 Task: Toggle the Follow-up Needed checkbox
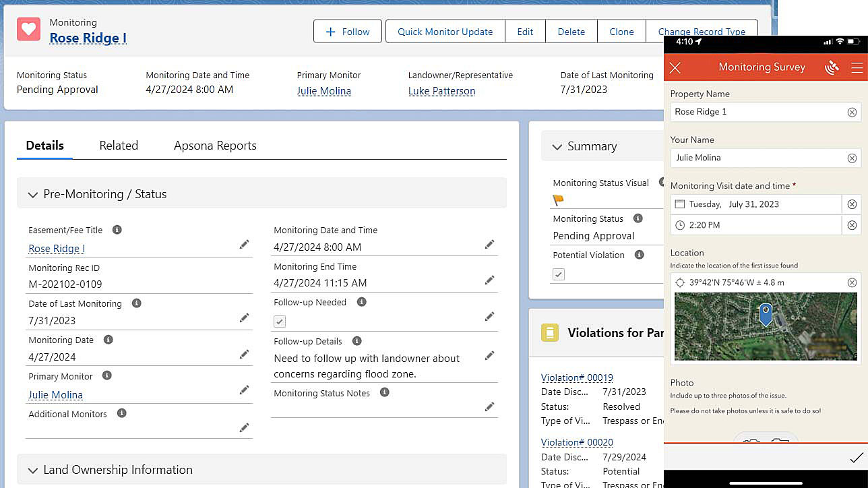(x=280, y=322)
